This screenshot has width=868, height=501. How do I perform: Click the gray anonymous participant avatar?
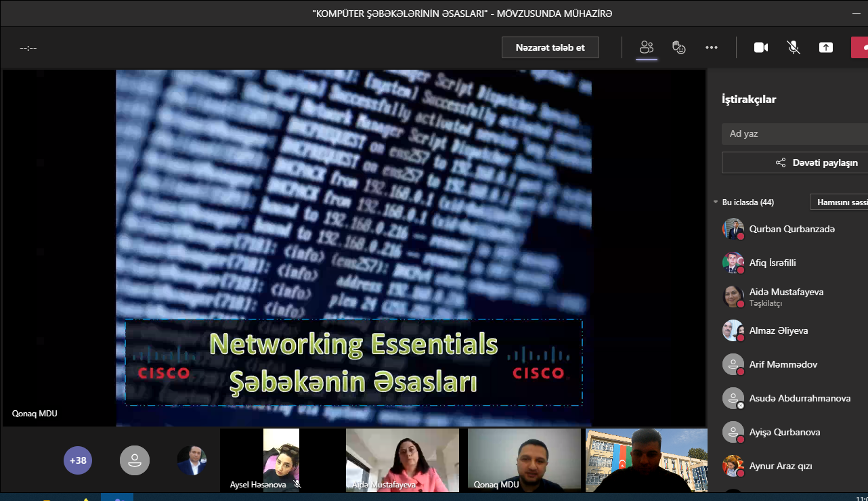(135, 460)
